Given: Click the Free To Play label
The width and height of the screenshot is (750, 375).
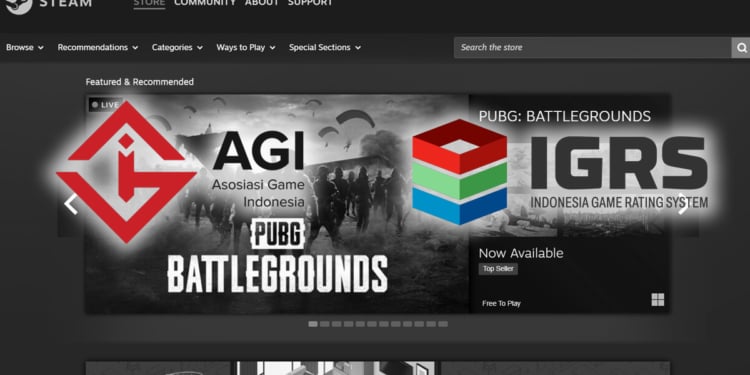Looking at the screenshot, I should (501, 303).
